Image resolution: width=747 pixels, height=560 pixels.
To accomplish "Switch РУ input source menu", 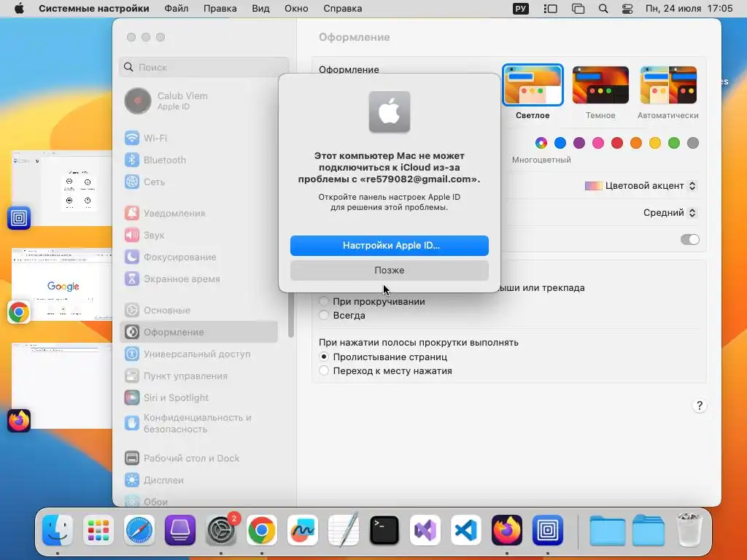I will [521, 9].
